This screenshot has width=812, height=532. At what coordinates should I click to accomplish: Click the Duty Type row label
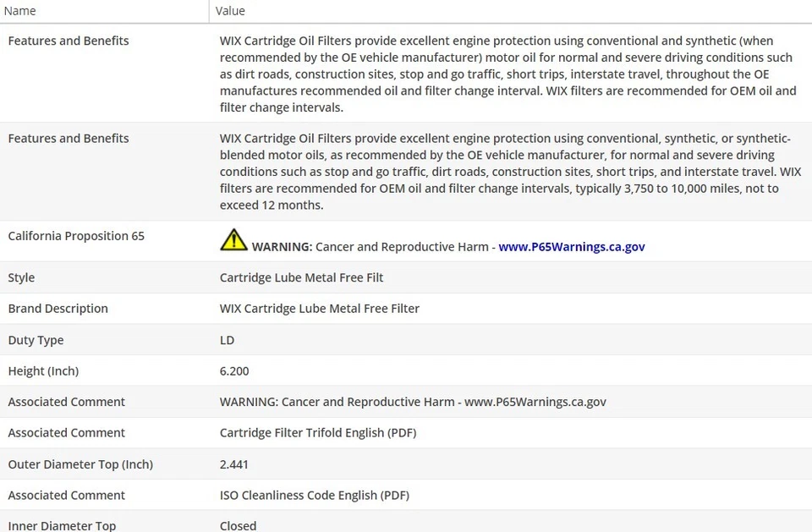coord(36,340)
